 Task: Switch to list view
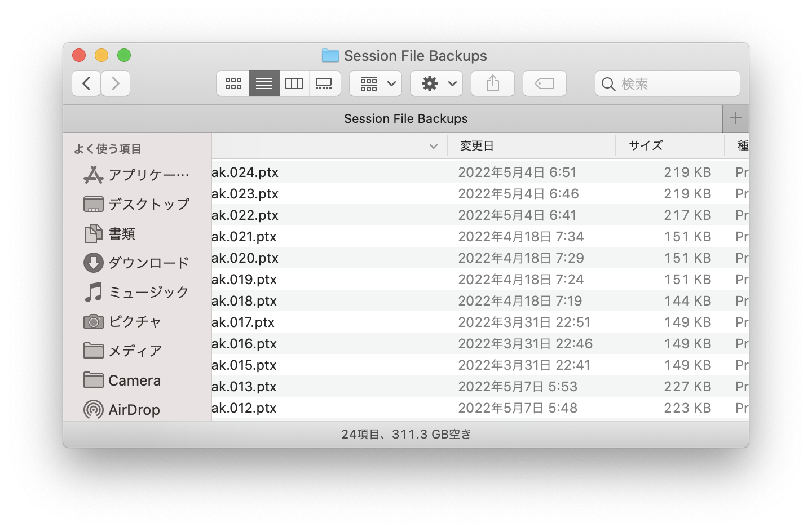coord(264,83)
